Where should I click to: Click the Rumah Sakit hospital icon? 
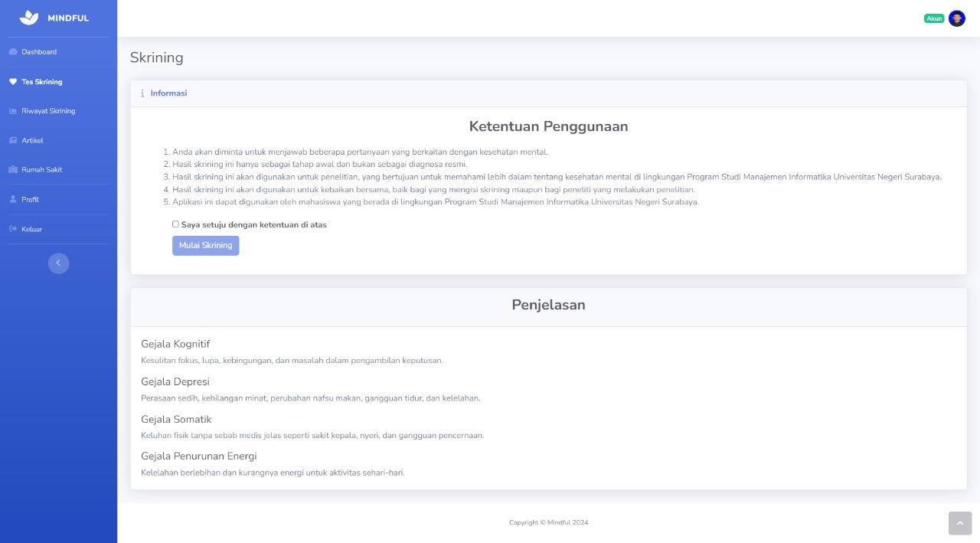tap(13, 170)
